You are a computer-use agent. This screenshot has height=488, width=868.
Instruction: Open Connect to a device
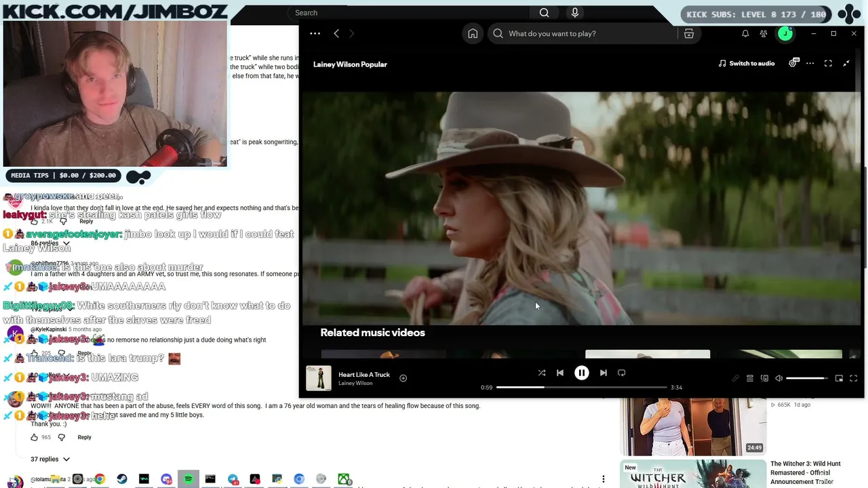[x=764, y=378]
